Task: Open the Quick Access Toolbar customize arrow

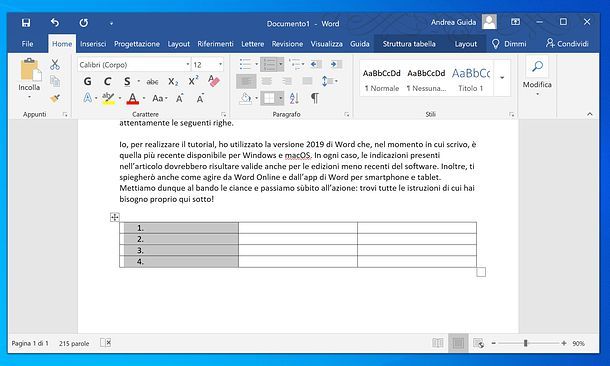Action: (x=111, y=24)
